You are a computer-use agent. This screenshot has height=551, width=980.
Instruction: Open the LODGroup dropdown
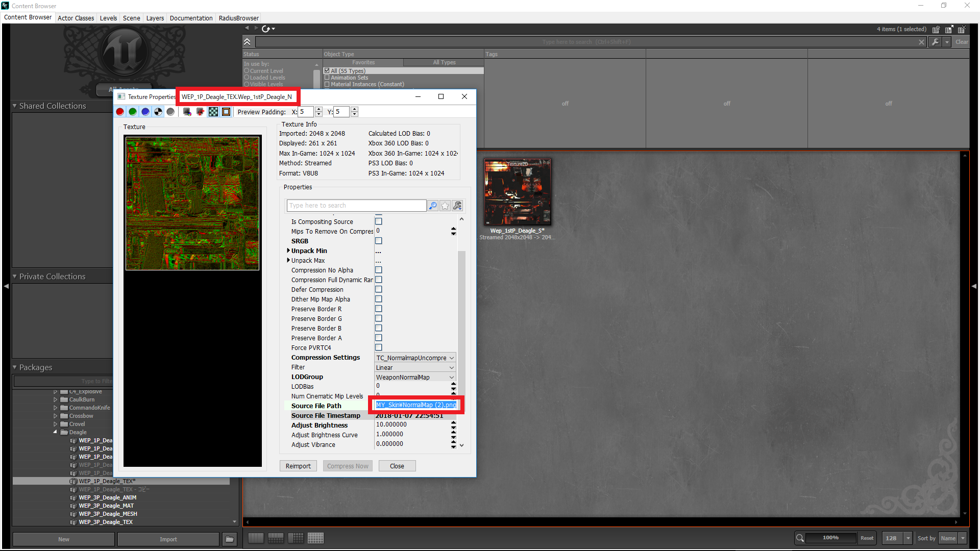coord(415,377)
